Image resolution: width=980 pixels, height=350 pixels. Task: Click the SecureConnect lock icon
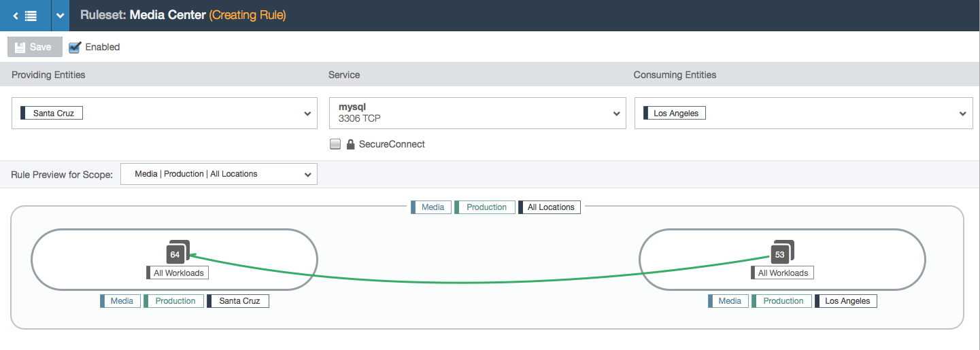[351, 144]
